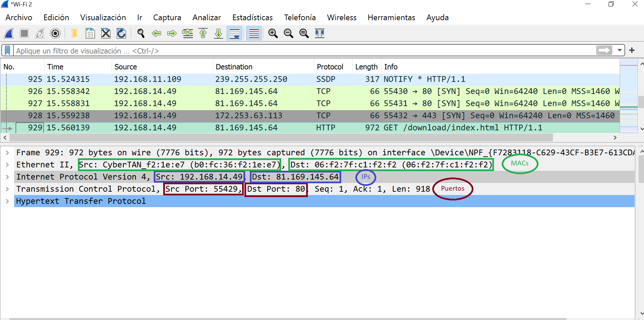Image resolution: width=644 pixels, height=320 pixels.
Task: Select packet 926 TCP SYN row
Action: pyautogui.click(x=310, y=91)
